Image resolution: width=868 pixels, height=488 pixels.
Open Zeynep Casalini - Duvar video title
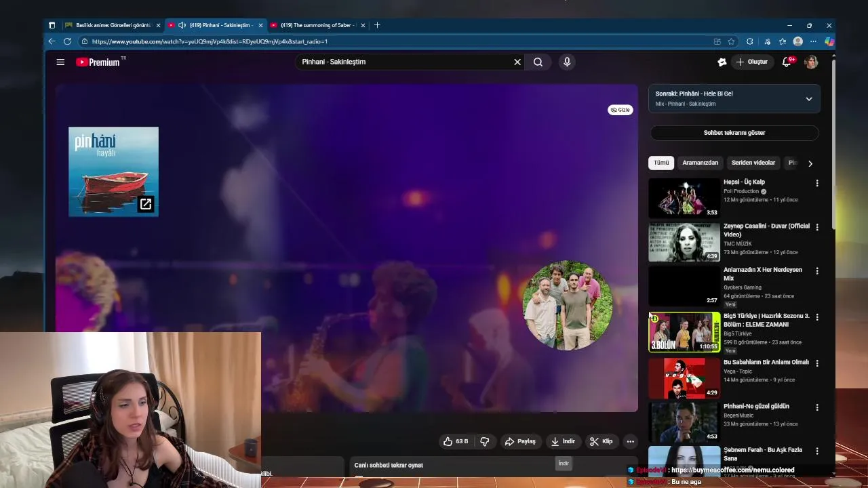pyautogui.click(x=766, y=230)
